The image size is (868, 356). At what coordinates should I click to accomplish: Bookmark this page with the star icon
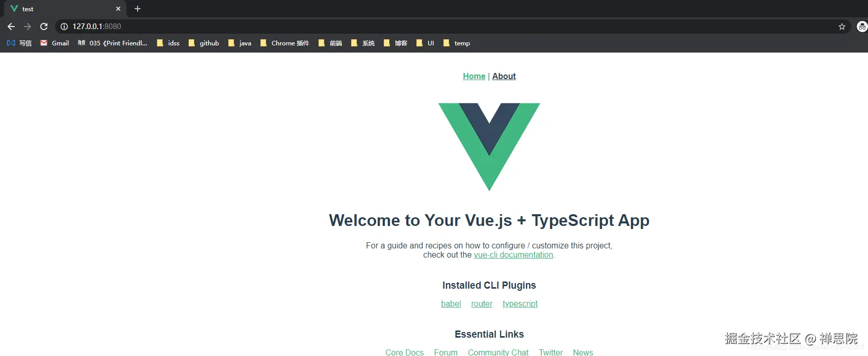tap(842, 27)
